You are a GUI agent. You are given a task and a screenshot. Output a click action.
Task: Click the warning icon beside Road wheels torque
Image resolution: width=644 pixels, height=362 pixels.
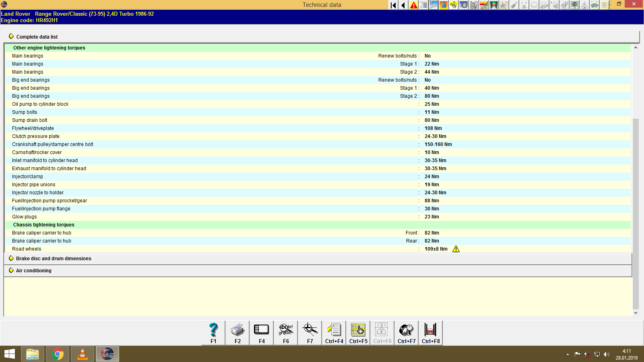(x=456, y=249)
